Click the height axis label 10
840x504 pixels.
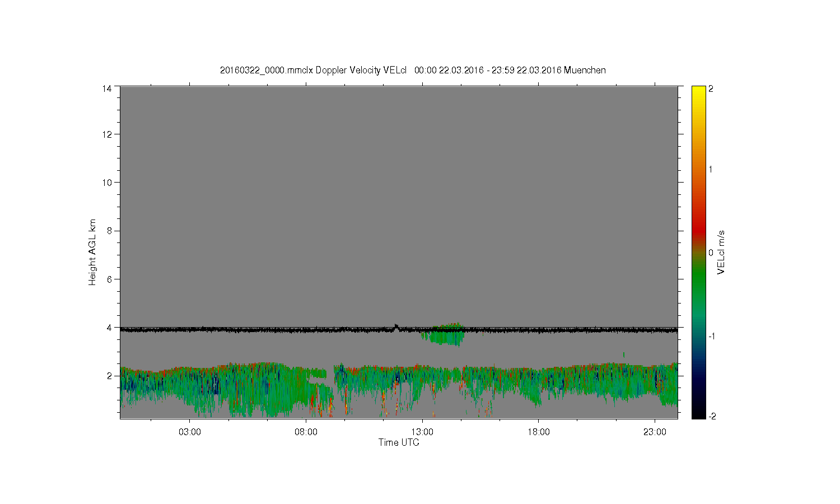106,183
